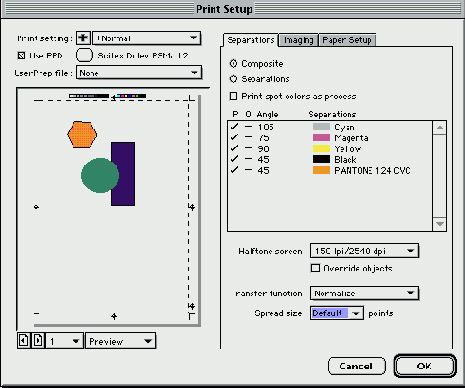The image size is (465, 388).
Task: Click the Cancel button
Action: [x=357, y=366]
